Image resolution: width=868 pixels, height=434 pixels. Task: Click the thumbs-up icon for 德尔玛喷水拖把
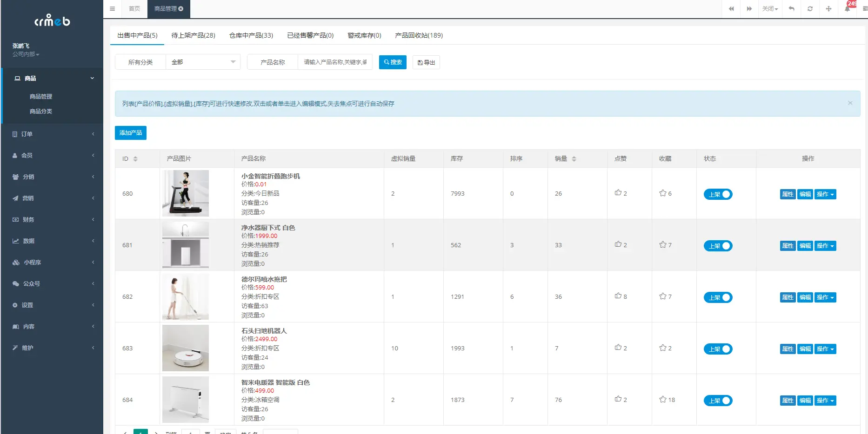point(618,296)
